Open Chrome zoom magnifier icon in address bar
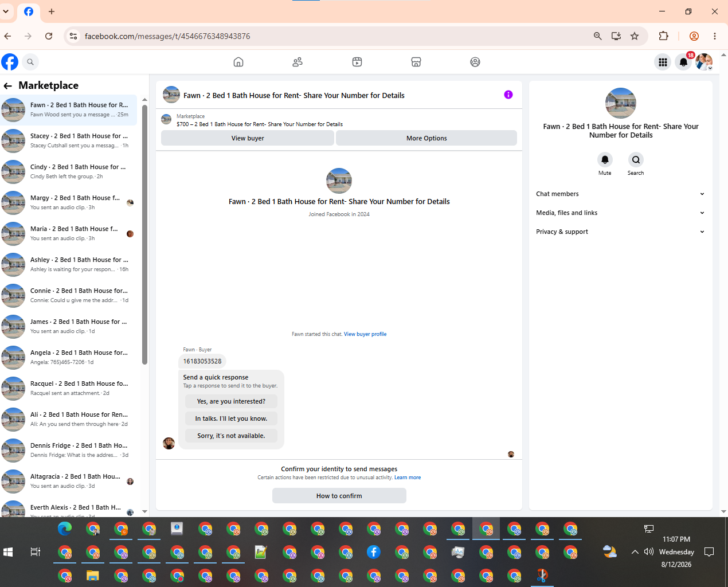Screen dimensions: 728x587 (x=598, y=36)
